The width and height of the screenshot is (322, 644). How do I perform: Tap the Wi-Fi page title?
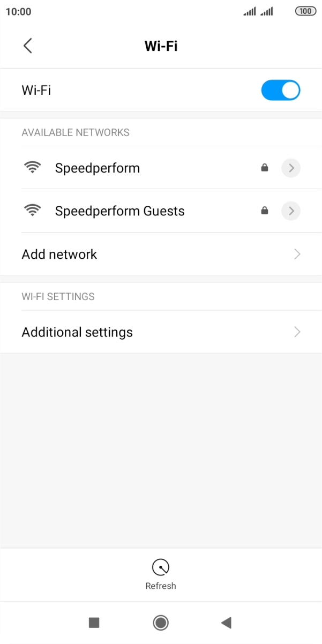tap(161, 46)
